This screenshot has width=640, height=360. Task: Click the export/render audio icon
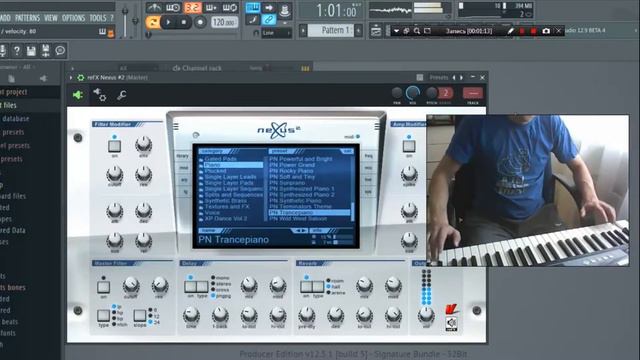tap(46, 51)
